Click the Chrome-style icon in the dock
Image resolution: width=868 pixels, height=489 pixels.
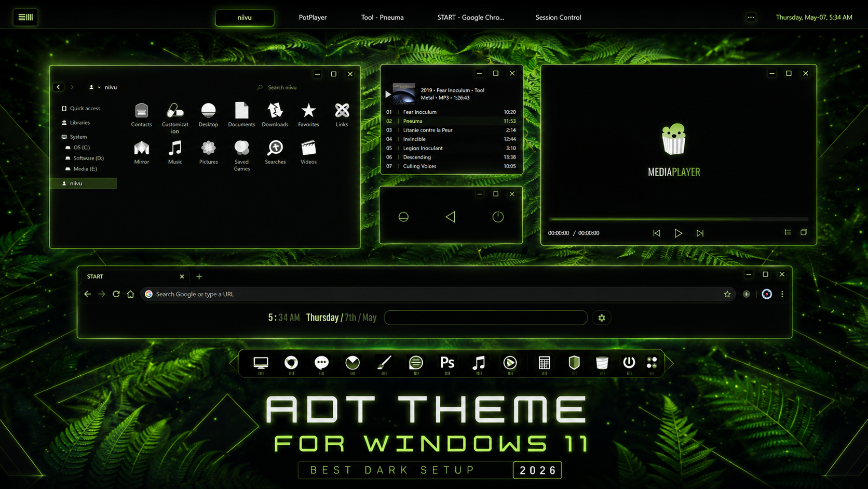291,363
